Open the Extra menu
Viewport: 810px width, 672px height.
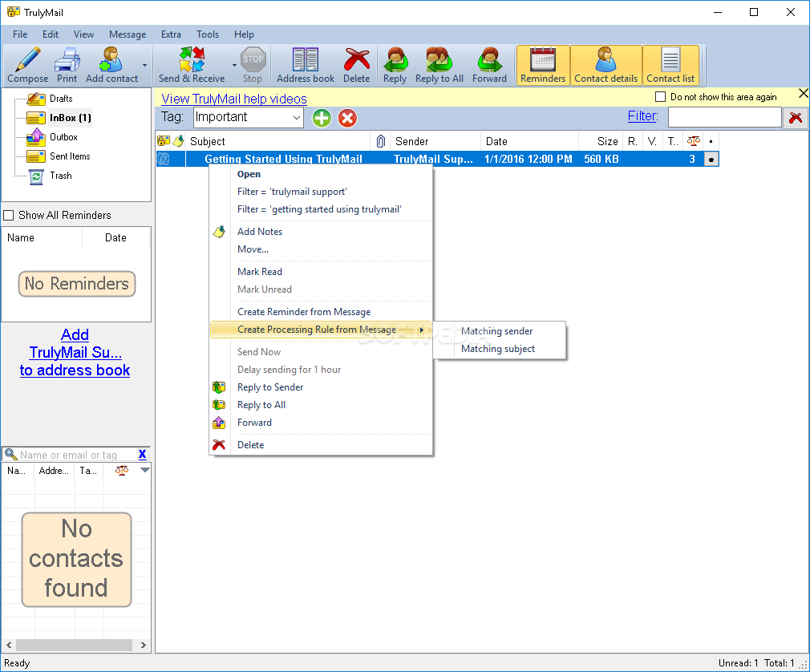171,34
